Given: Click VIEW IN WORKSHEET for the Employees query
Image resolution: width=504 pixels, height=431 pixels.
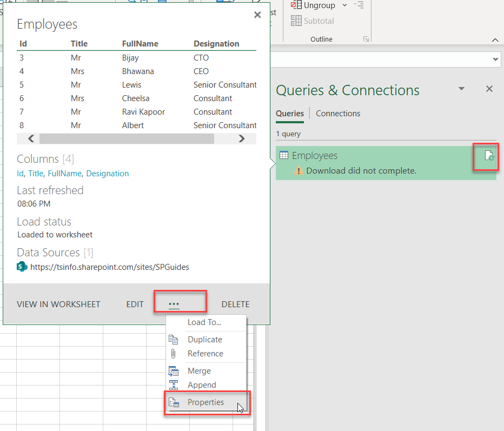Looking at the screenshot, I should point(58,304).
